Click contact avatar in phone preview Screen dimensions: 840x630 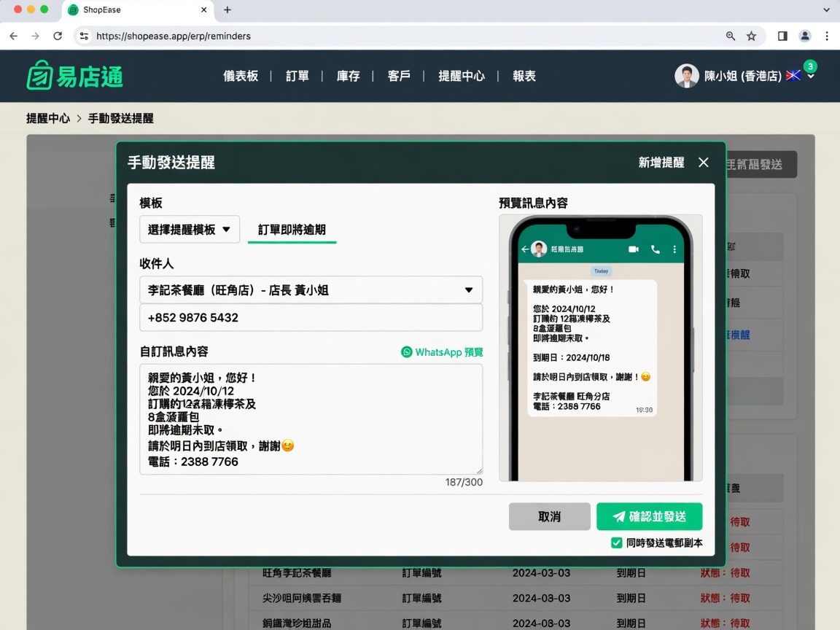pos(538,249)
